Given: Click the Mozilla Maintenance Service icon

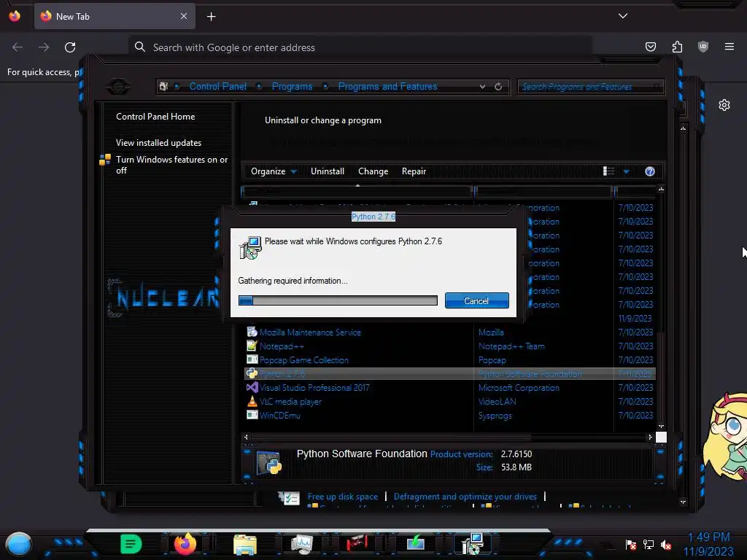Looking at the screenshot, I should coord(252,332).
